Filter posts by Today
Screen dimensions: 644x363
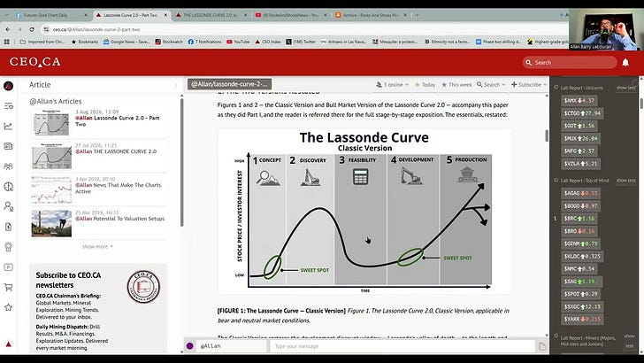pyautogui.click(x=425, y=84)
